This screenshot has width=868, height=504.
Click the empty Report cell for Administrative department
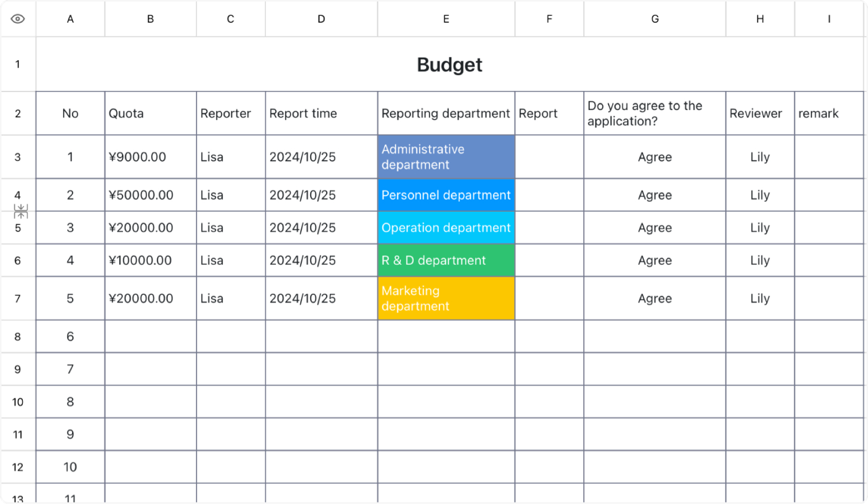tap(549, 157)
